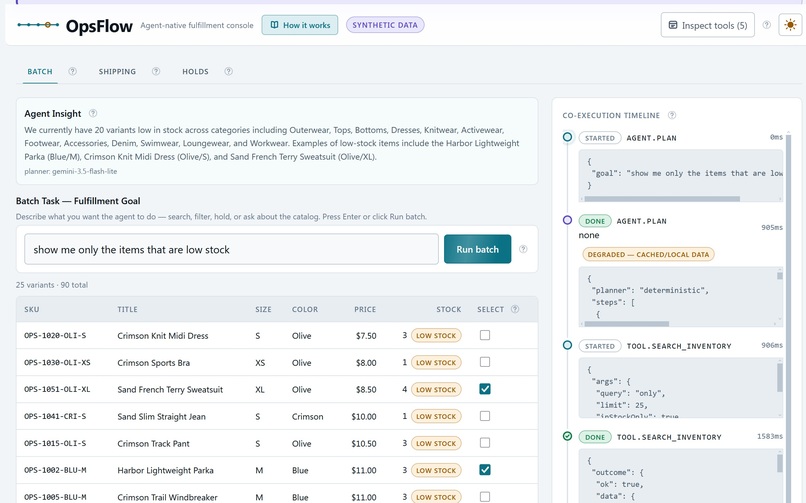This screenshot has width=806, height=503.
Task: Click started TOOL.SEARCH_INVENTORY timeline marker
Action: pos(567,345)
